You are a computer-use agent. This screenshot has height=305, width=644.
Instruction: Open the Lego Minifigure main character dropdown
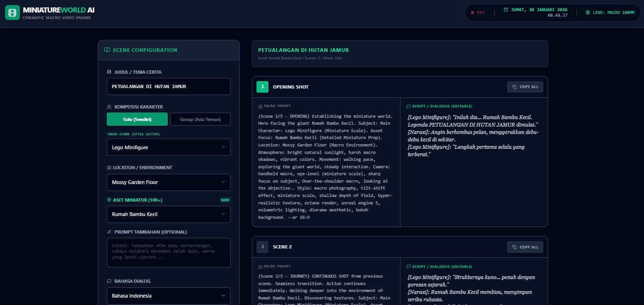click(x=169, y=147)
